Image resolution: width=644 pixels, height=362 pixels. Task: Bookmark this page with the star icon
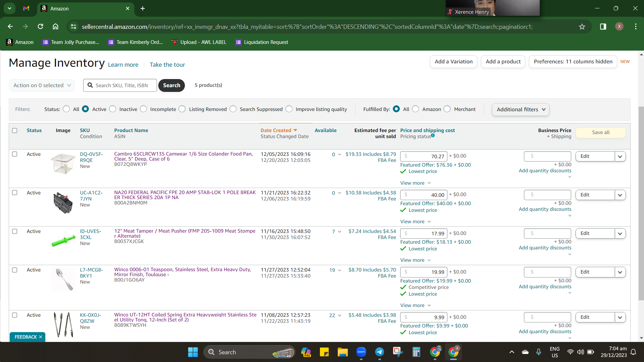[x=582, y=26]
